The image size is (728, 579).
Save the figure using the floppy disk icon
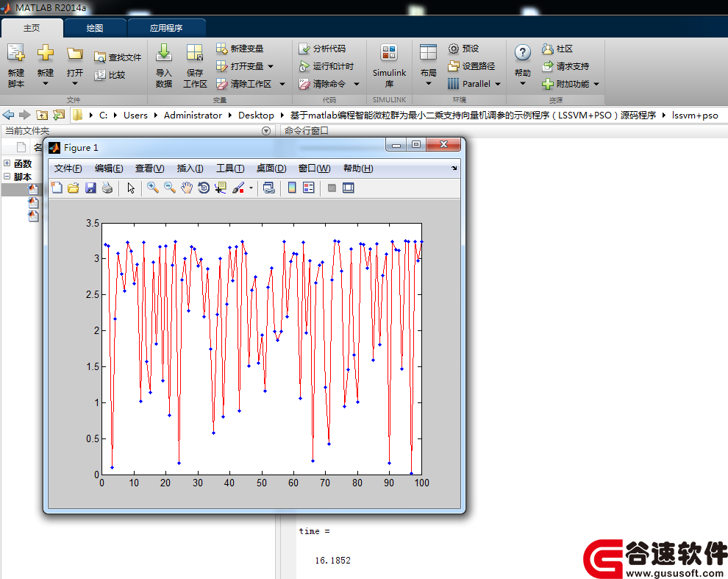pos(90,188)
